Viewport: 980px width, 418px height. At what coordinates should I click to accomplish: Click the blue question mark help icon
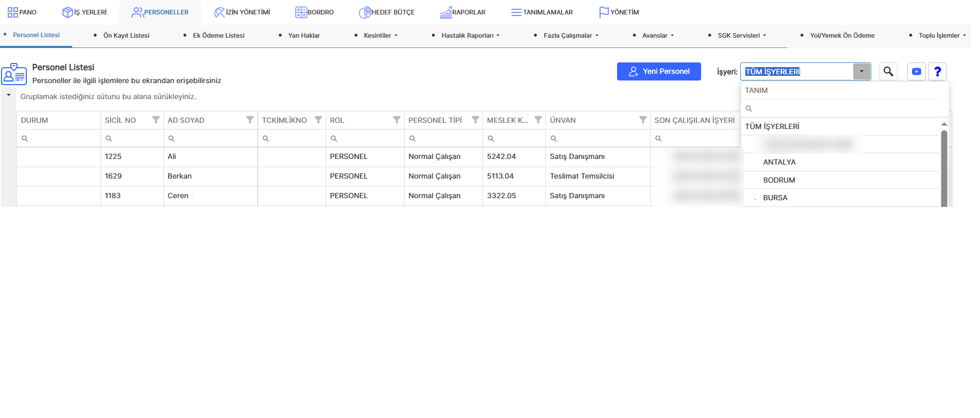[x=938, y=71]
